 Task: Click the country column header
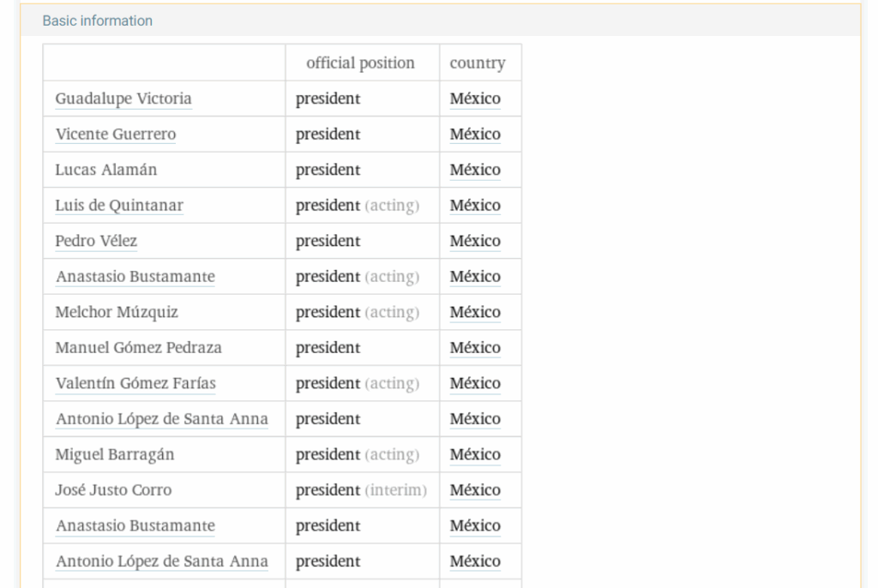[x=478, y=63]
